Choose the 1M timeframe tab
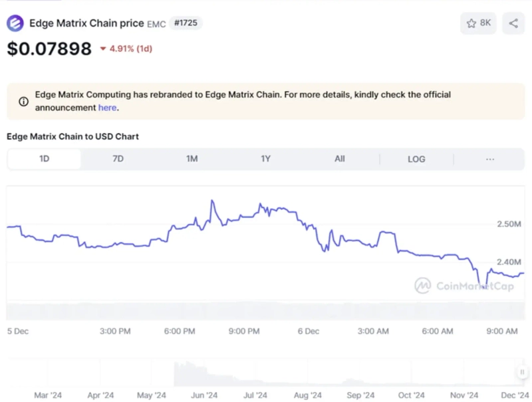This screenshot has width=532, height=402. pos(192,159)
